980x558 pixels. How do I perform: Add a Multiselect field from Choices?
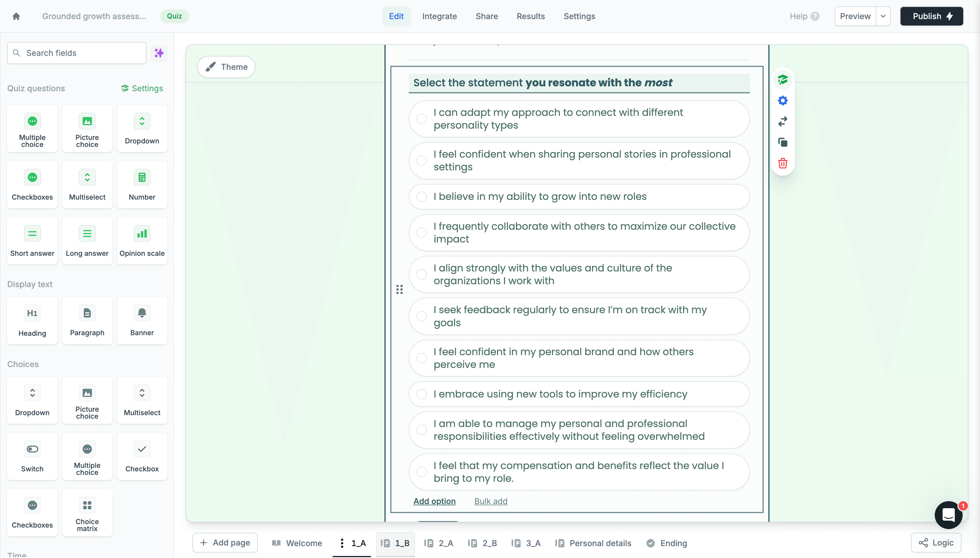tap(142, 401)
